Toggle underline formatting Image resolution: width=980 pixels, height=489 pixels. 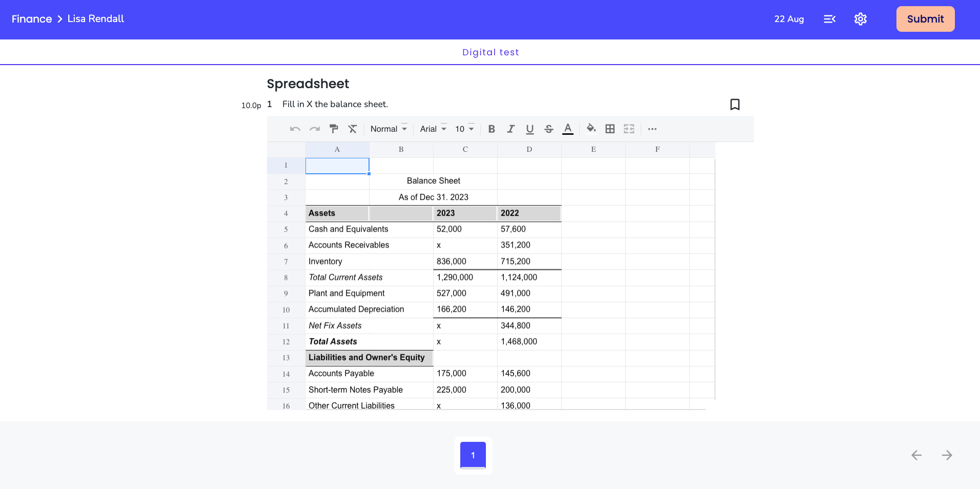click(529, 129)
